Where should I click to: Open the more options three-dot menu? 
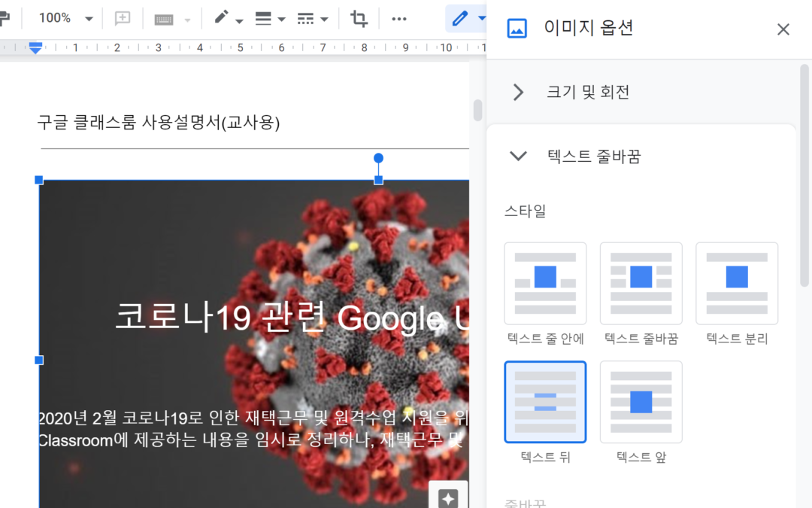tap(398, 19)
